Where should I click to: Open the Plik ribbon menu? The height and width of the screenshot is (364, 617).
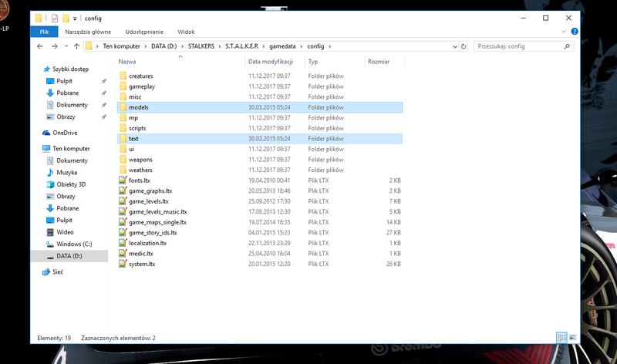(43, 32)
